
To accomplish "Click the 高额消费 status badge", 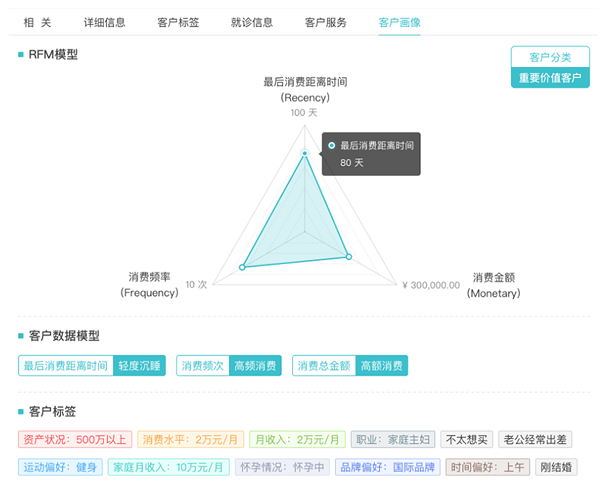I will (x=381, y=366).
